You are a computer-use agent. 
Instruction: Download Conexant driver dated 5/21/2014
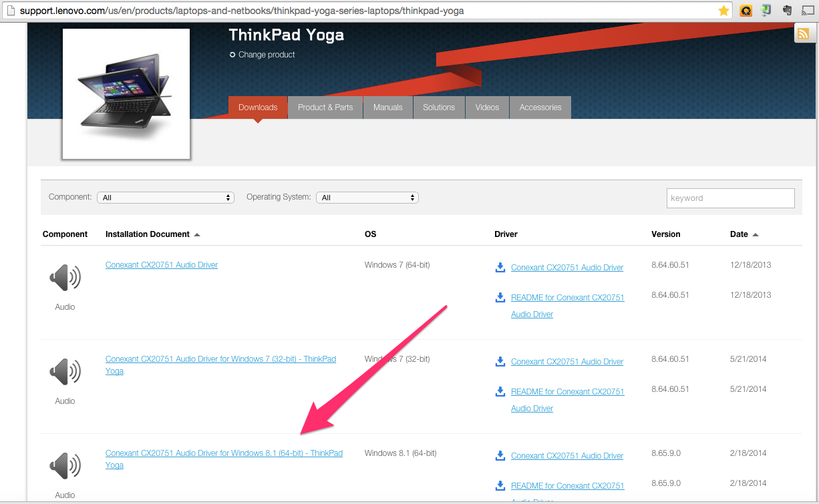567,362
